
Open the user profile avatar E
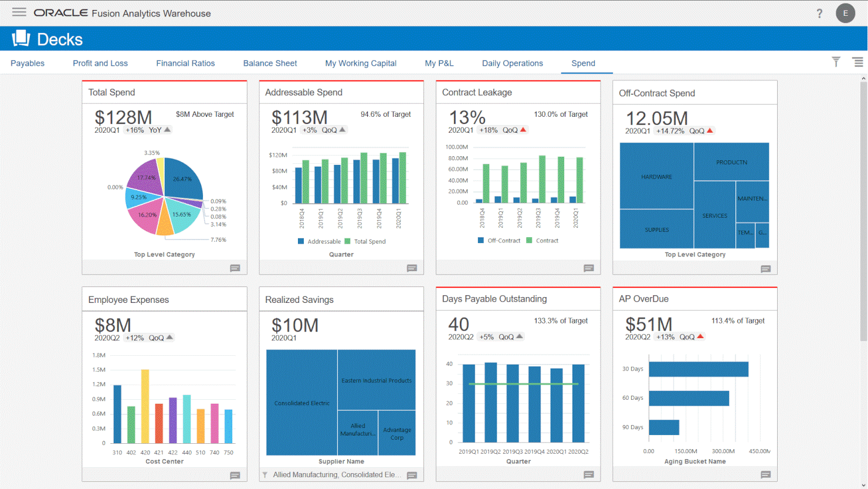pyautogui.click(x=845, y=14)
